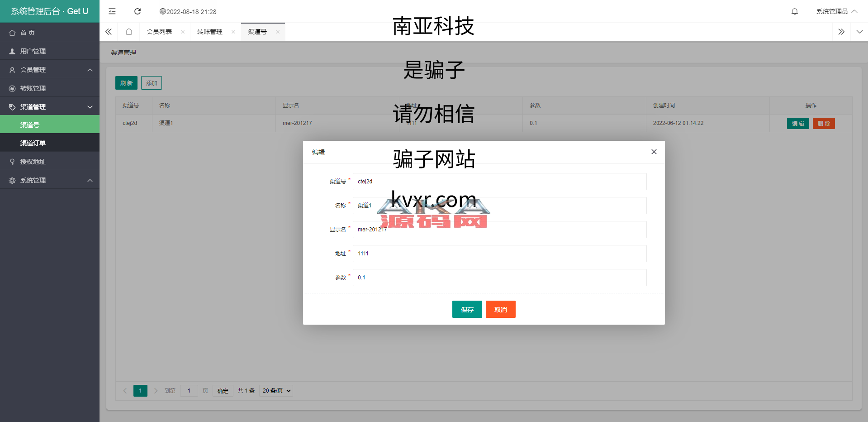Click the 参数 input field
This screenshot has width=868, height=422.
[499, 278]
